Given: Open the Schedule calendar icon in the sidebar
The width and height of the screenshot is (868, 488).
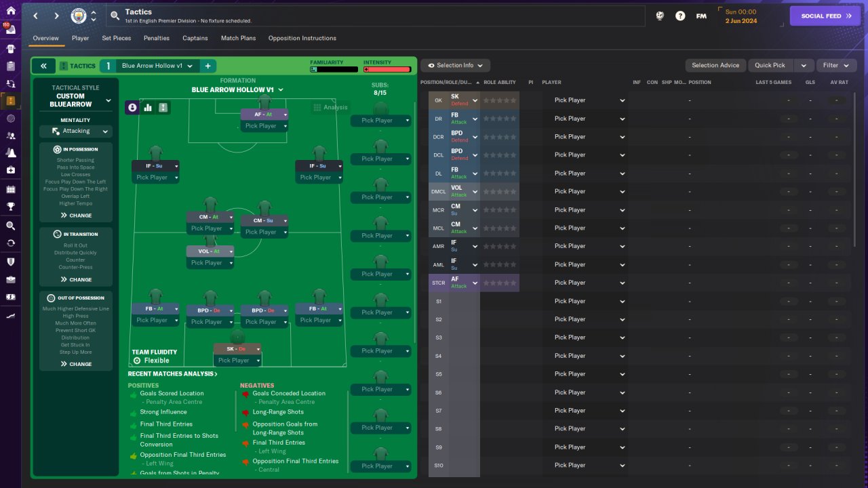Looking at the screenshot, I should (10, 189).
